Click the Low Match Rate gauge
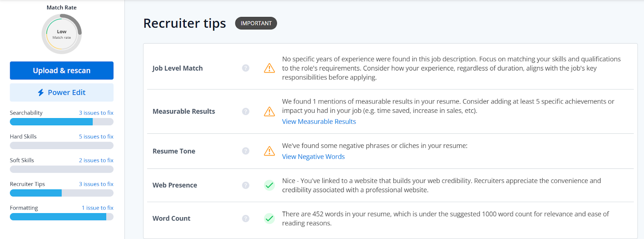This screenshot has height=239, width=644. (62, 34)
